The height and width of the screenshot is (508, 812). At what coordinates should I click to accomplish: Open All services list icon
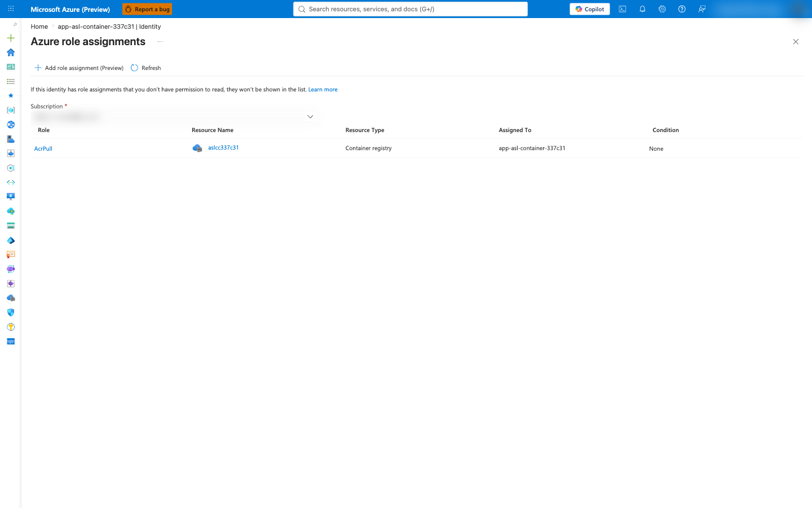point(11,81)
